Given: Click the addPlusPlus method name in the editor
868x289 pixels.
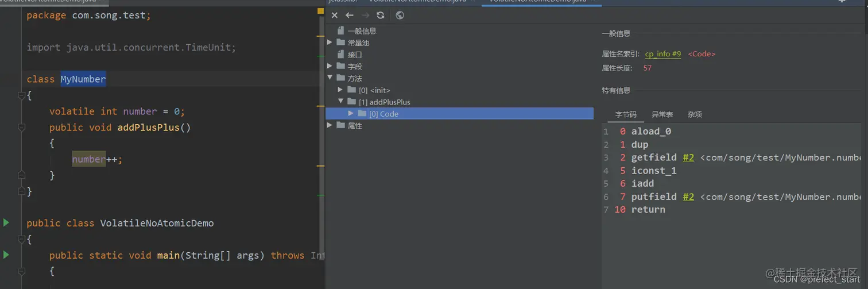Looking at the screenshot, I should tap(148, 128).
